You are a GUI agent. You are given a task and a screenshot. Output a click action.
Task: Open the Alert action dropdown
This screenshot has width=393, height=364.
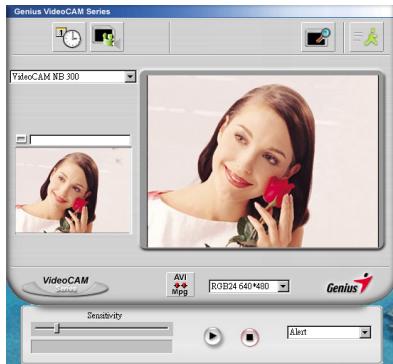click(365, 332)
